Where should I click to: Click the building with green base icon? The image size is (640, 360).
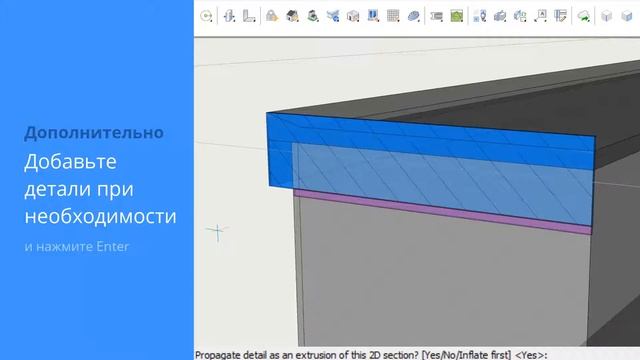[x=313, y=16]
